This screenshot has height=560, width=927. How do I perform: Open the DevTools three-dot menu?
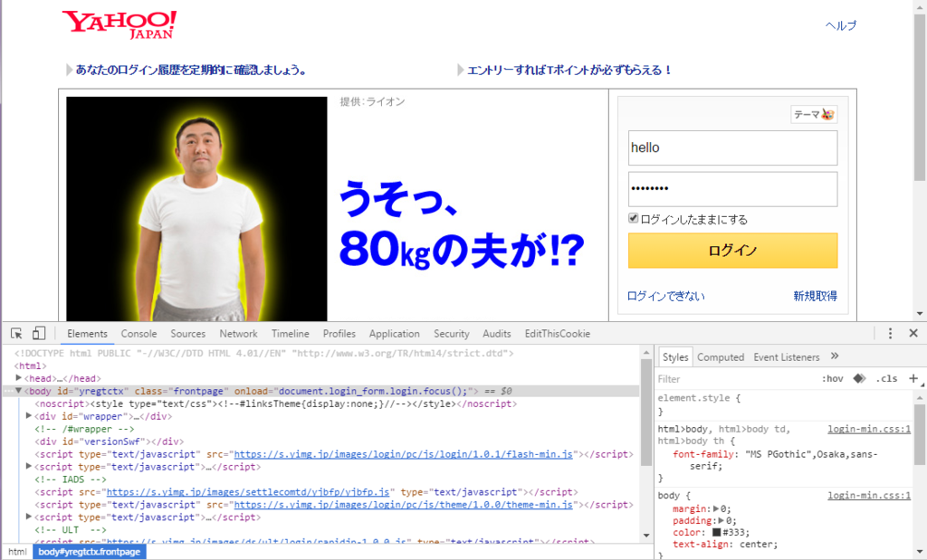click(890, 333)
